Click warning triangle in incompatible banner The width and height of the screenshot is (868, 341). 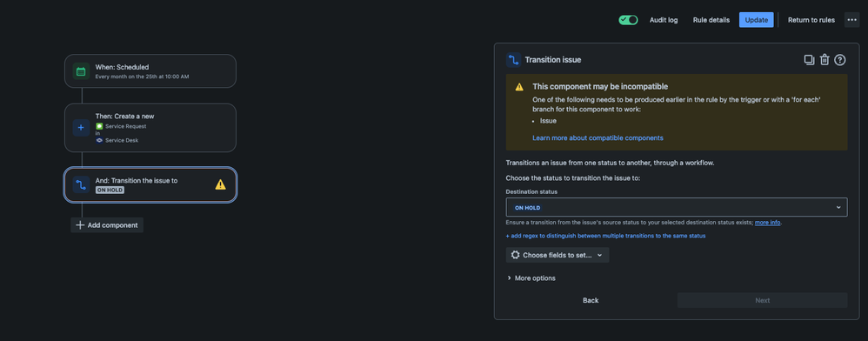519,87
